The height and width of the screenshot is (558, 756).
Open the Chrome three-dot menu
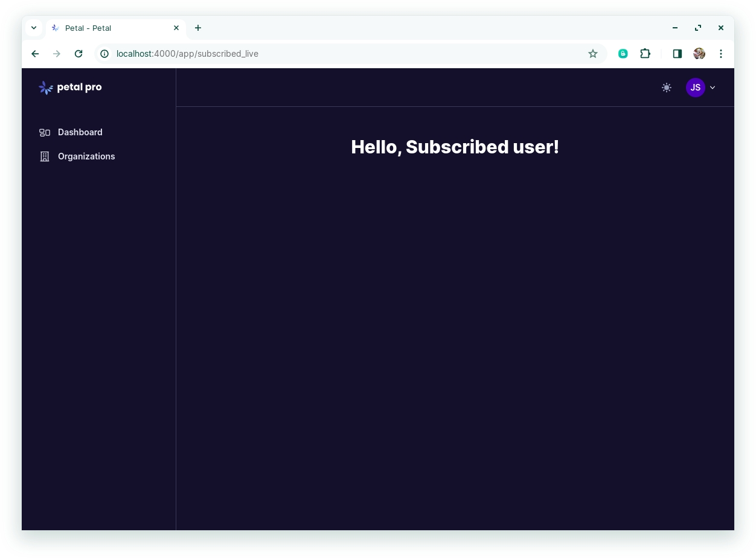(721, 54)
